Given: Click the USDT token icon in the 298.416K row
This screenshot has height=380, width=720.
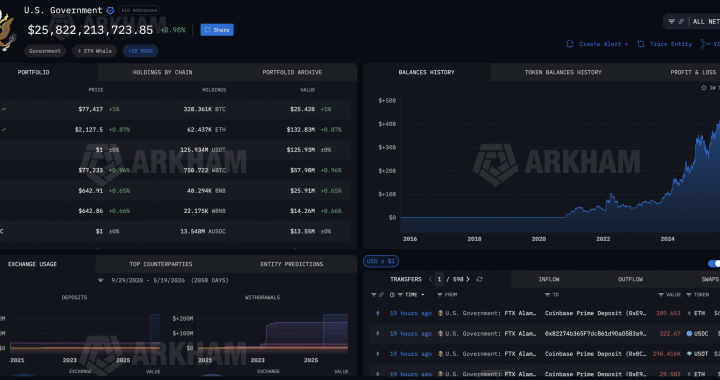Looking at the screenshot, I should 689,354.
